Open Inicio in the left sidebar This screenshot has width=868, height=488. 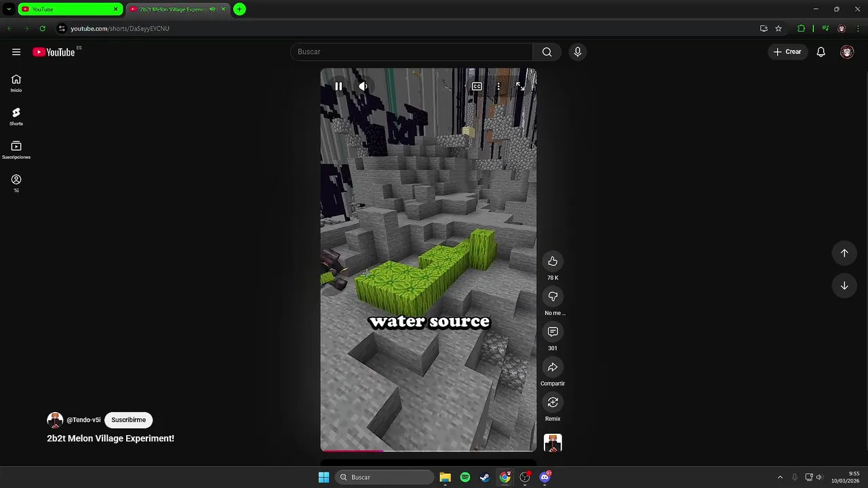[16, 83]
